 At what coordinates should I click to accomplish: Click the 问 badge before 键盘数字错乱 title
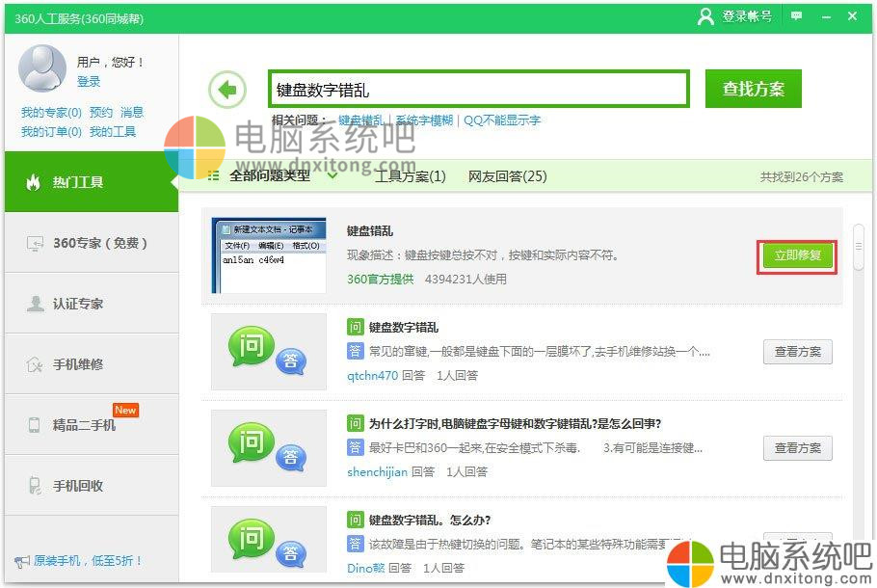pos(356,328)
